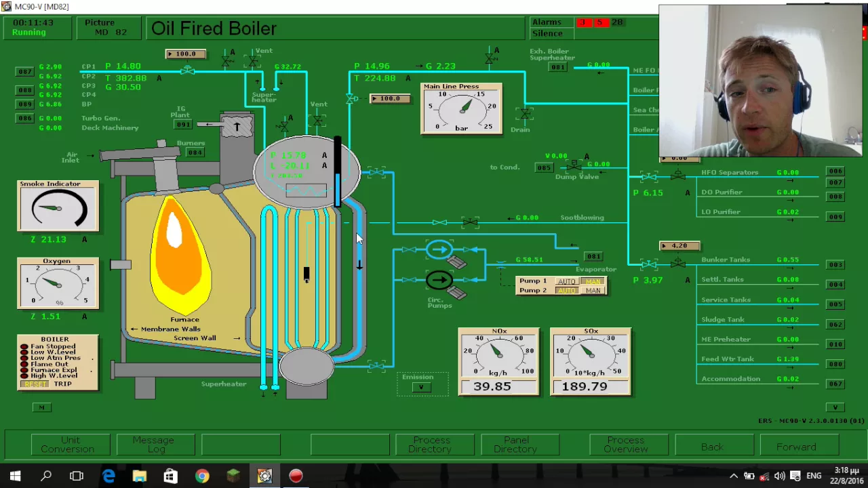Click the Dump Valve icon

point(574,165)
